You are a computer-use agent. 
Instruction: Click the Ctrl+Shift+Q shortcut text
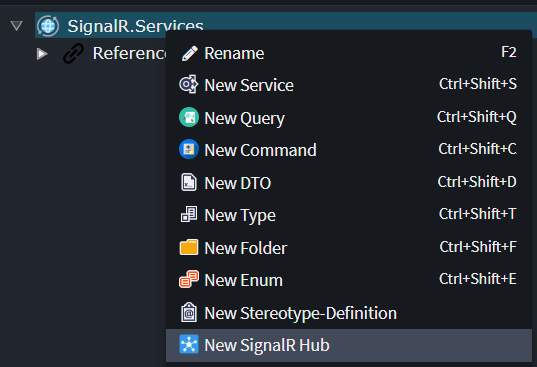point(477,117)
